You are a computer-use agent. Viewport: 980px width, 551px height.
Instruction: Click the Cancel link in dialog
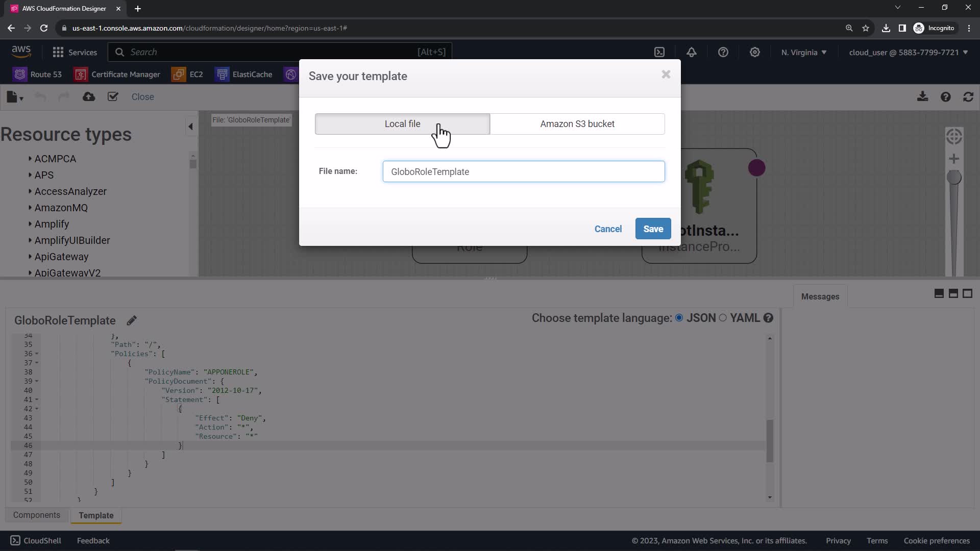608,229
